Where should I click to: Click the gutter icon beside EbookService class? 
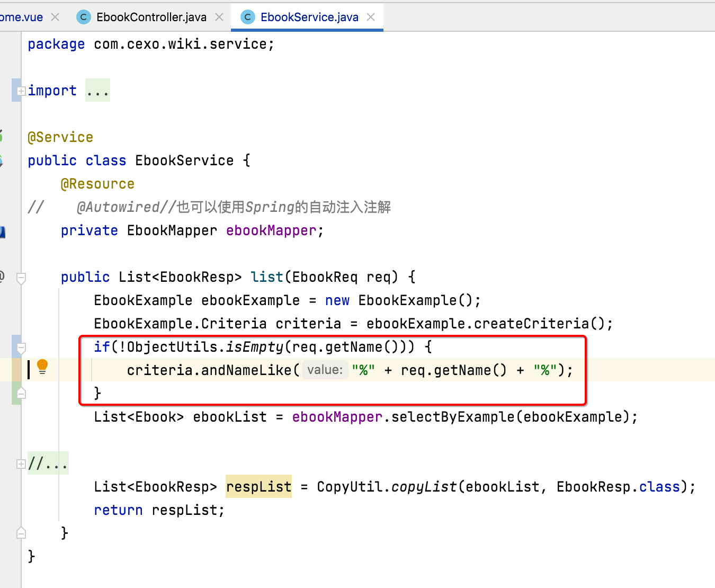2,161
